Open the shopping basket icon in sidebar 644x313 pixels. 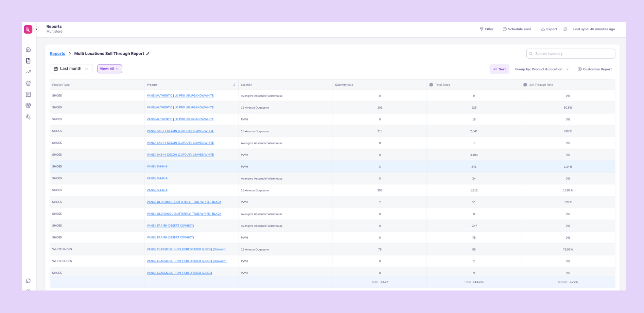[x=28, y=83]
